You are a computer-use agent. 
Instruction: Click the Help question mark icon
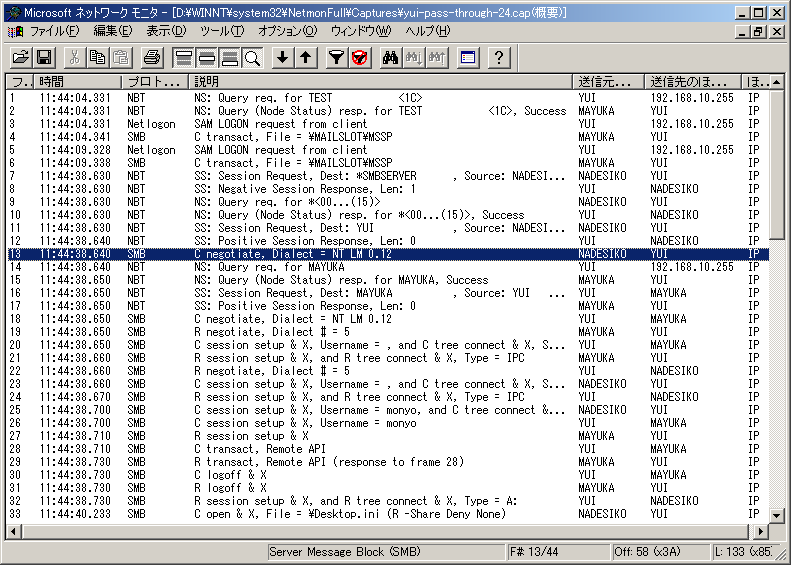[499, 58]
